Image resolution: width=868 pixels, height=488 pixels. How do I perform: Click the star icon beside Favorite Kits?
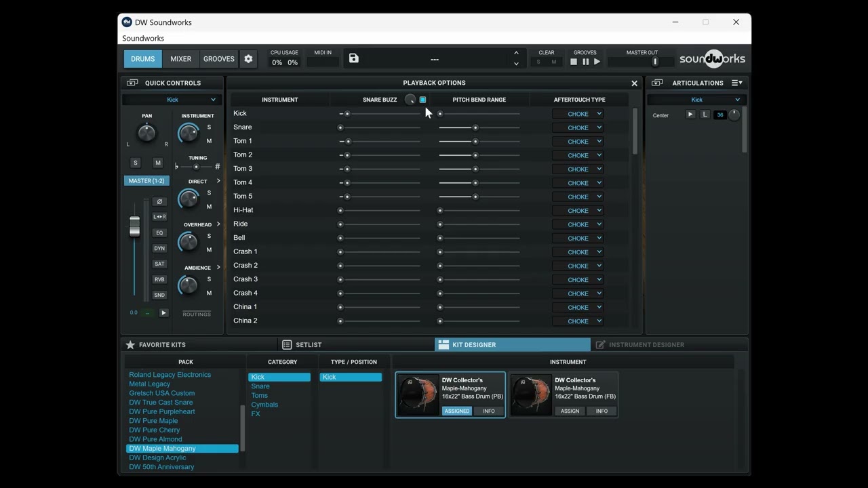[x=130, y=345]
